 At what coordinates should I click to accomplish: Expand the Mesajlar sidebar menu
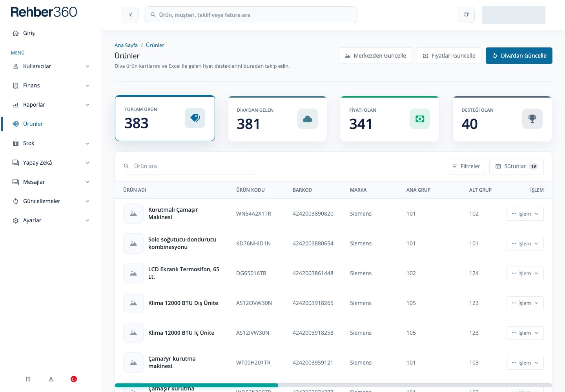point(51,182)
